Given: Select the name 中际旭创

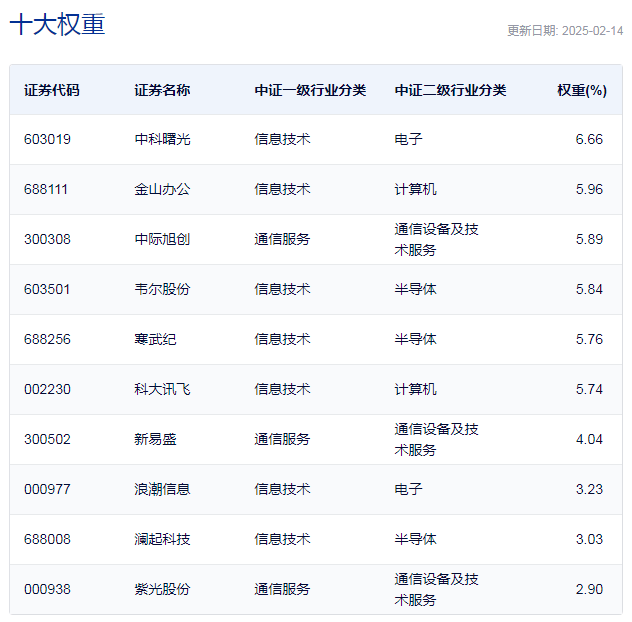Looking at the screenshot, I should point(162,239).
